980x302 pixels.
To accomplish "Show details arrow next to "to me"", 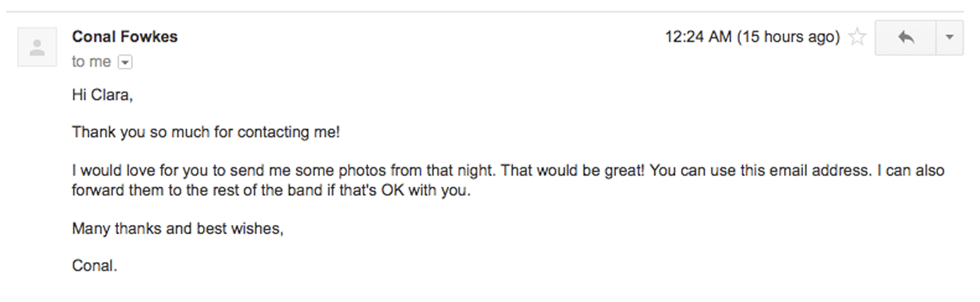I will [x=125, y=63].
